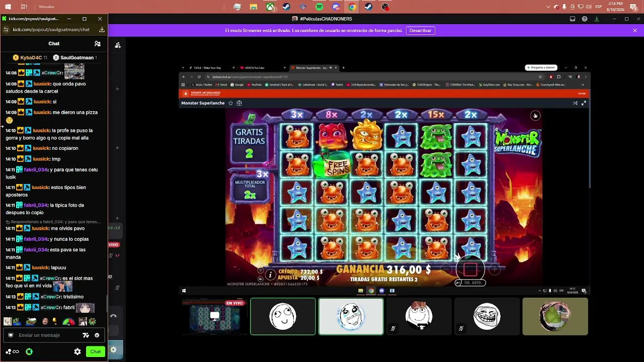644x362 pixels.
Task: Select the green-bordered rage face participant tile
Action: point(283,316)
